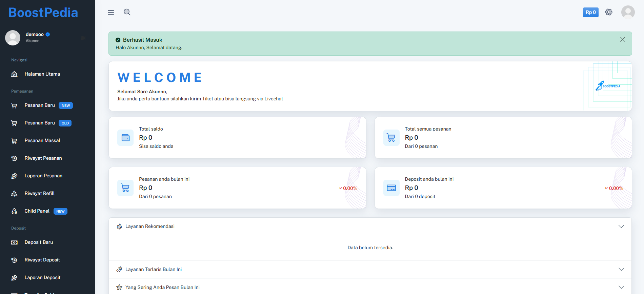
Task: Open Riwayat Deposit page
Action: (x=42, y=260)
